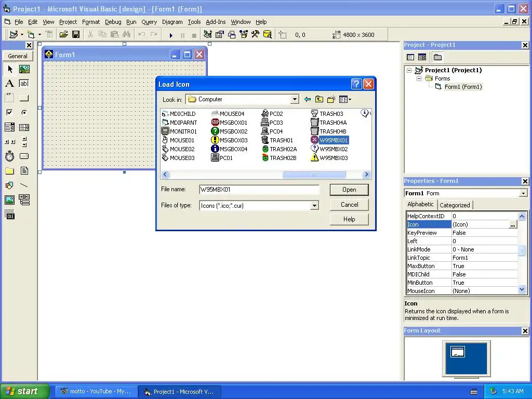The image size is (532, 399).
Task: Select the W95MBX03 warning icon file
Action: (x=329, y=158)
